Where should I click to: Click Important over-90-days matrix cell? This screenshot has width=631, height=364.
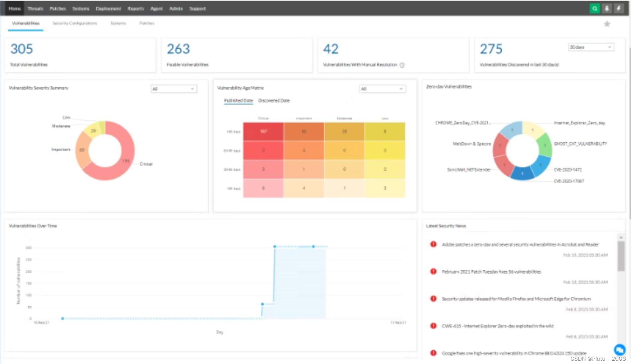(304, 132)
